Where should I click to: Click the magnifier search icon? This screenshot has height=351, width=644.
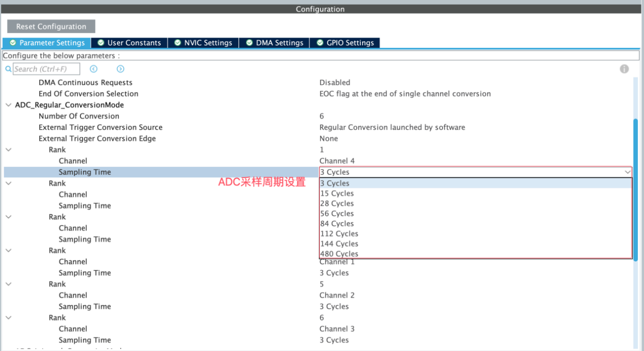[8, 69]
